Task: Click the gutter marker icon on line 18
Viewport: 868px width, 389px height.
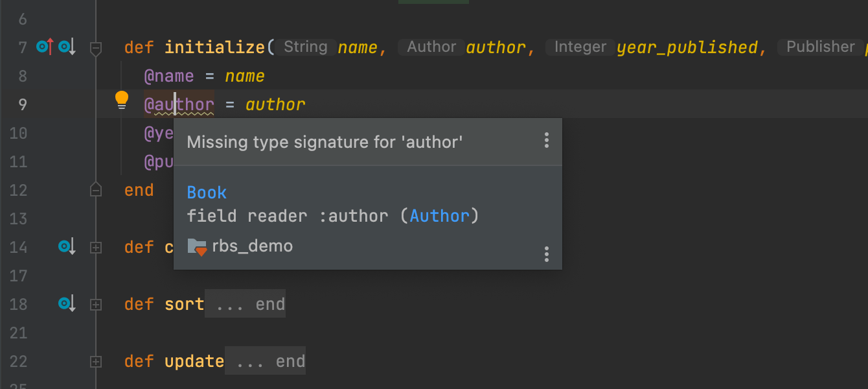Action: [67, 303]
